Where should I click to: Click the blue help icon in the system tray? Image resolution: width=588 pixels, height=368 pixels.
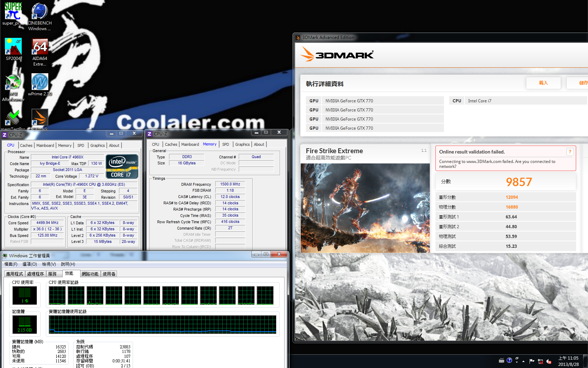(x=509, y=360)
